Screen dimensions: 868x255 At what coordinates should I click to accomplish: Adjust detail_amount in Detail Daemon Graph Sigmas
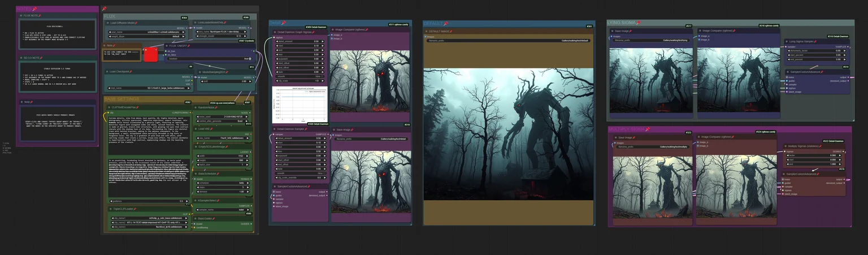(x=300, y=41)
